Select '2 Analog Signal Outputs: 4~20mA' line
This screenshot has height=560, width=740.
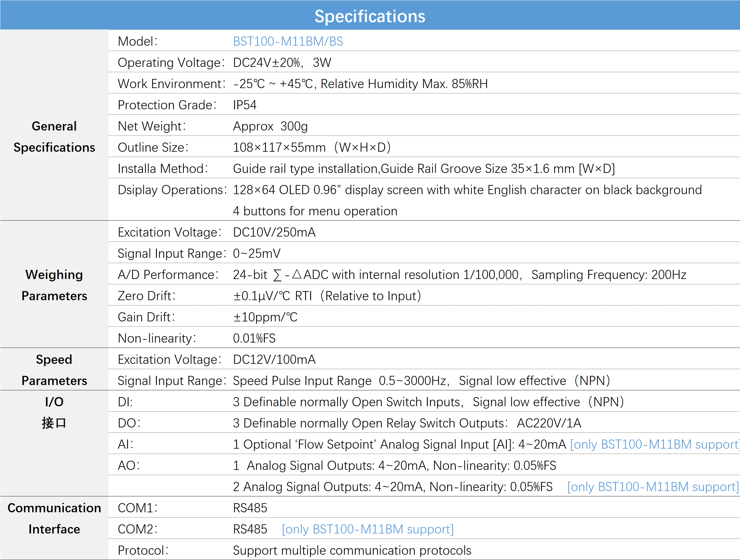(393, 487)
